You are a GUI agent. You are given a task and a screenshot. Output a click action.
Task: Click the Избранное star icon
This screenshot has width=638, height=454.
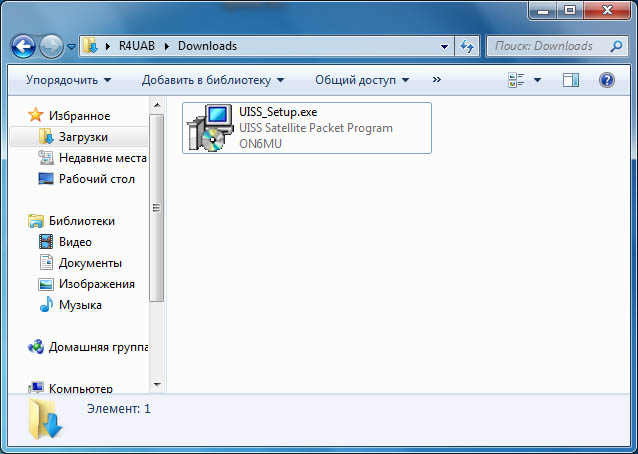(x=36, y=115)
